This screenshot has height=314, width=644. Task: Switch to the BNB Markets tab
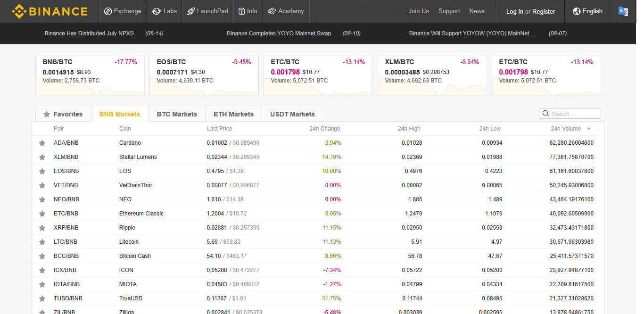120,114
